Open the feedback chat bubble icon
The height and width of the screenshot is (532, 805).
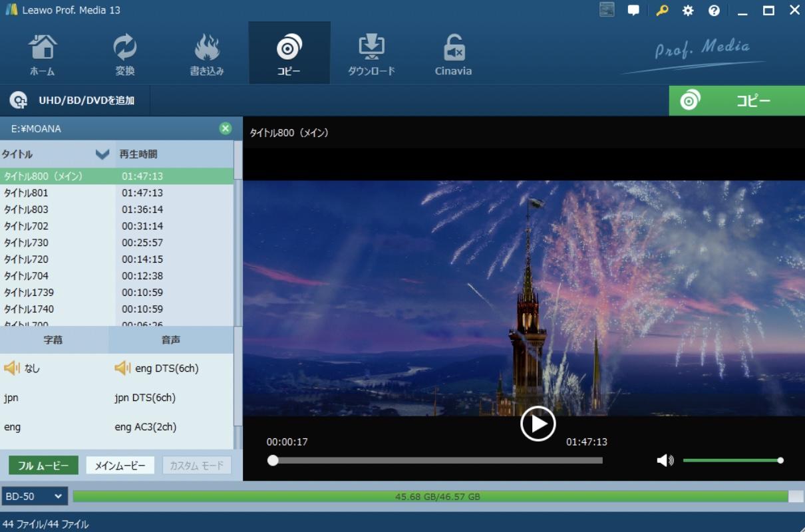point(633,11)
